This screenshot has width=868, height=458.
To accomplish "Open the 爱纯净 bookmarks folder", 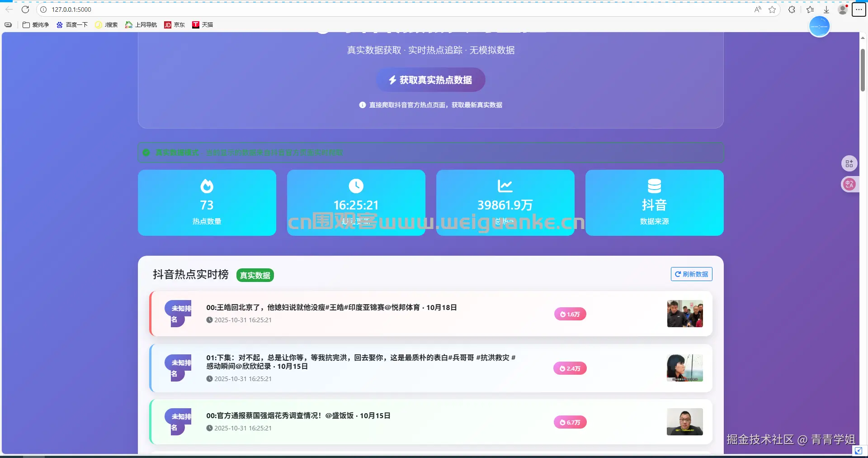I will point(36,25).
